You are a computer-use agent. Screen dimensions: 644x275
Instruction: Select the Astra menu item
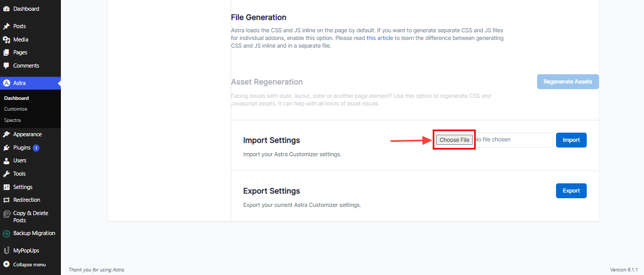click(30, 83)
